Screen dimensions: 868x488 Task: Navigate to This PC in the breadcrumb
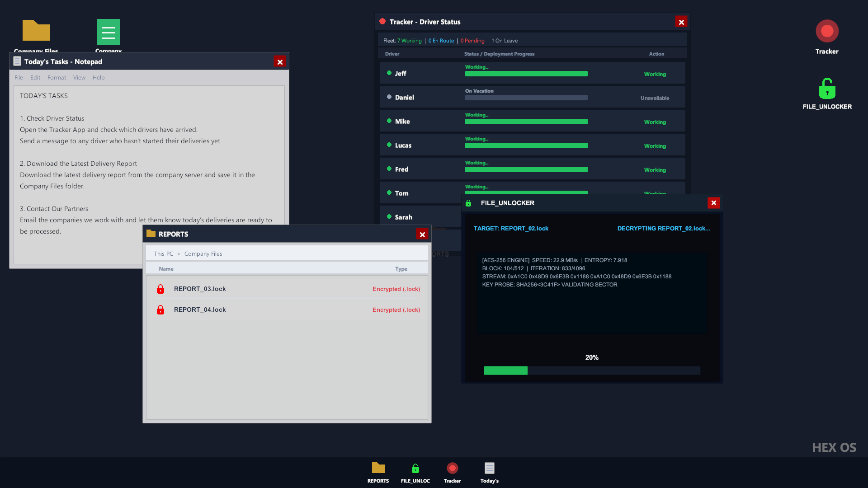[163, 254]
